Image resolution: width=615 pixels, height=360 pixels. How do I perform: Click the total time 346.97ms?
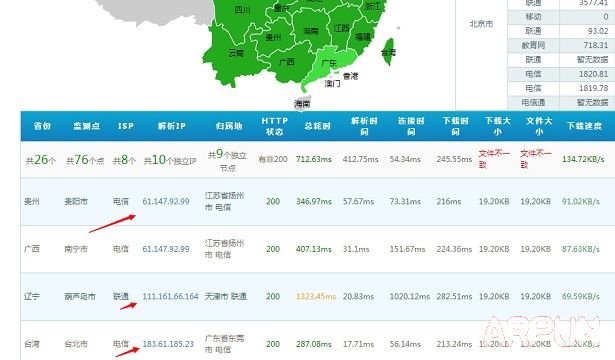[x=314, y=202]
